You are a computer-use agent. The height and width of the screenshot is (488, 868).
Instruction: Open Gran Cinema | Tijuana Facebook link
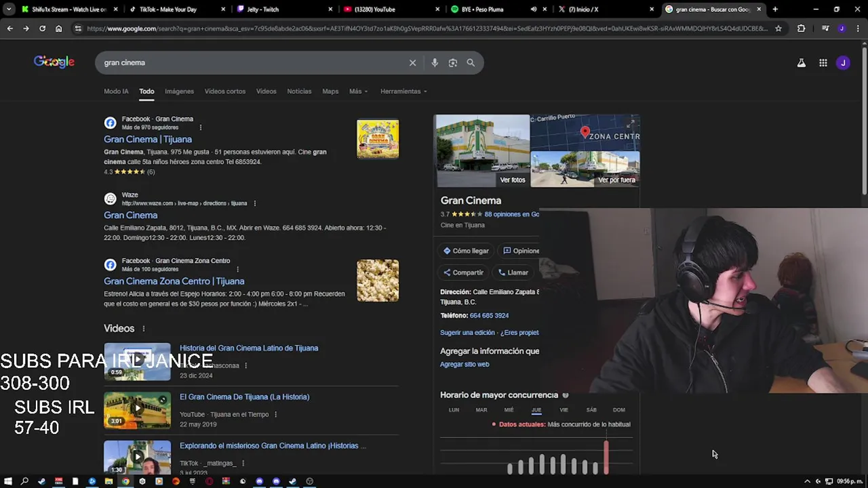click(148, 139)
